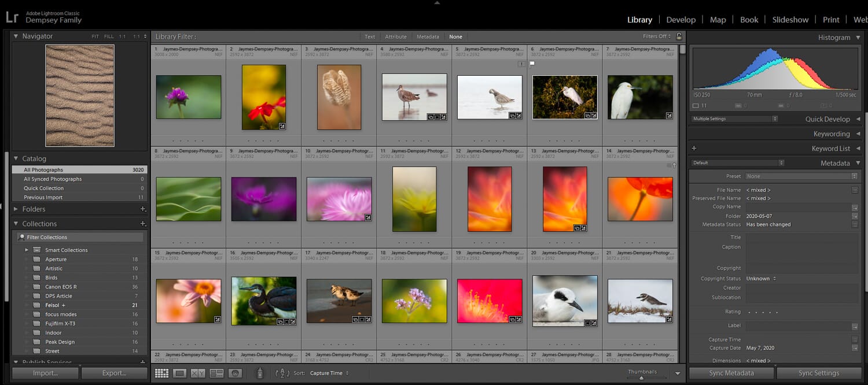Set Navigator zoom to FIT
Image resolution: width=868 pixels, height=385 pixels.
[x=95, y=36]
